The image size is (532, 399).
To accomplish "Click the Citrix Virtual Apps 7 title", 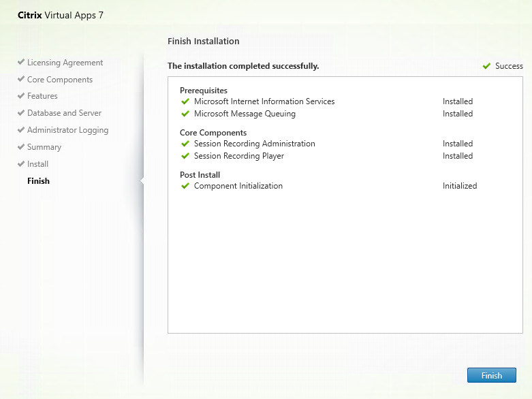I will point(61,15).
